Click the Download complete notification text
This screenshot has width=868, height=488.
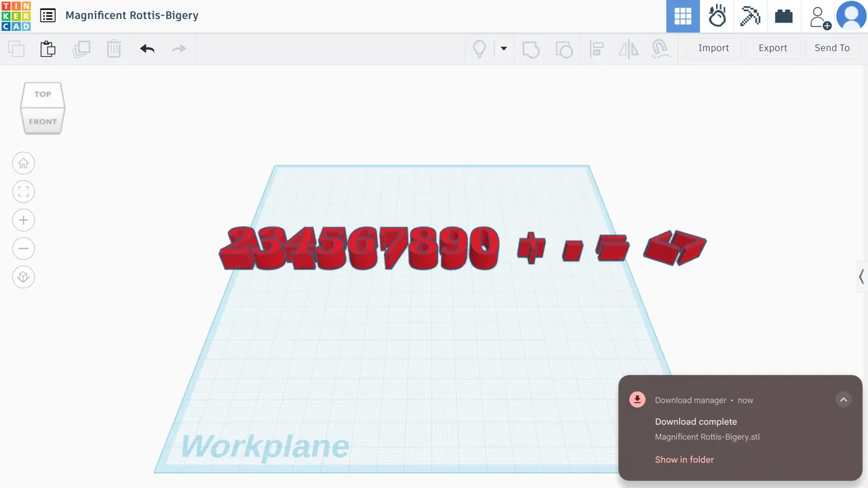[x=696, y=422]
